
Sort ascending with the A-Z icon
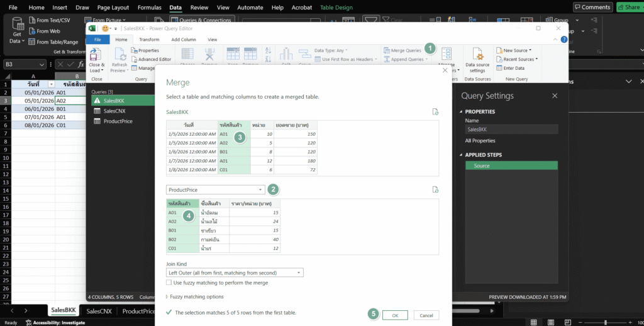click(x=269, y=50)
